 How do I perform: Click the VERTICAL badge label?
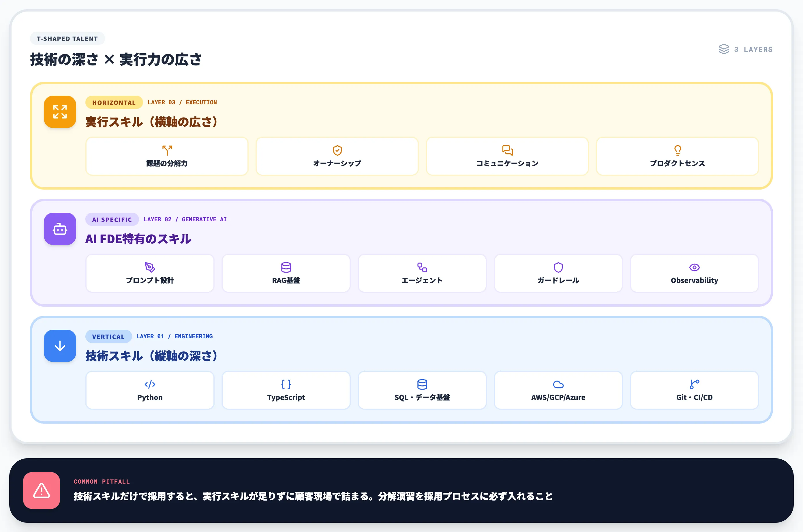(x=108, y=337)
